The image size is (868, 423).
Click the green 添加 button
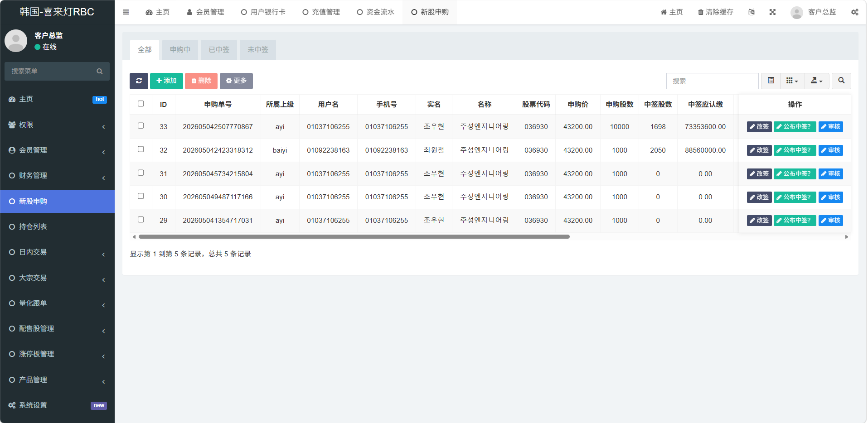166,81
